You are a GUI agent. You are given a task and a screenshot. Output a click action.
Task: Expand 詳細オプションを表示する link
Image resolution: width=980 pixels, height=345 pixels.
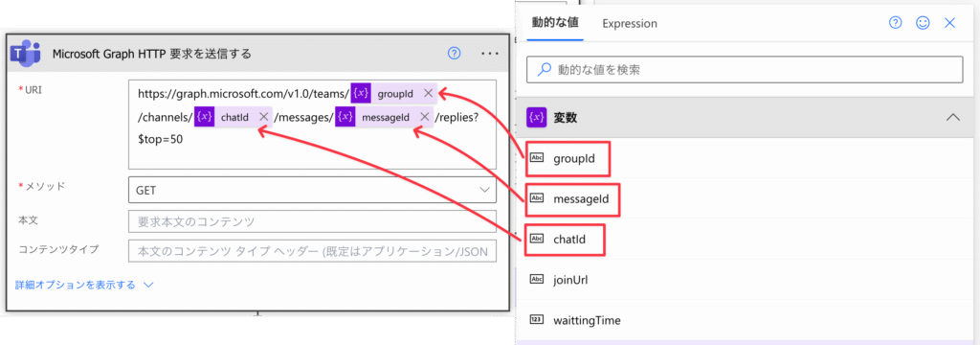click(x=76, y=285)
